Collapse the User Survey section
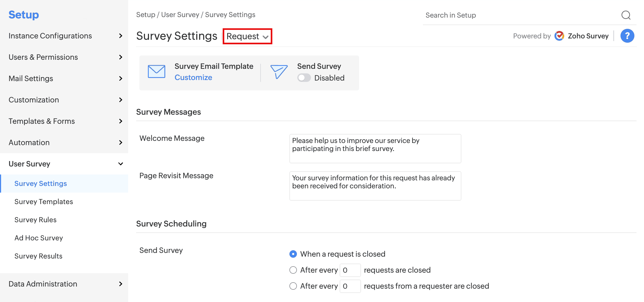Image resolution: width=644 pixels, height=302 pixels. pyautogui.click(x=121, y=164)
